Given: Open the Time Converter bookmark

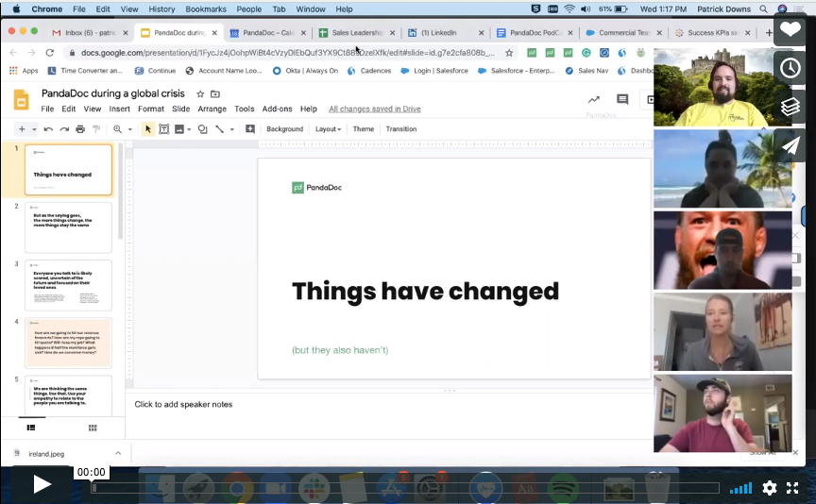Looking at the screenshot, I should pos(85,71).
